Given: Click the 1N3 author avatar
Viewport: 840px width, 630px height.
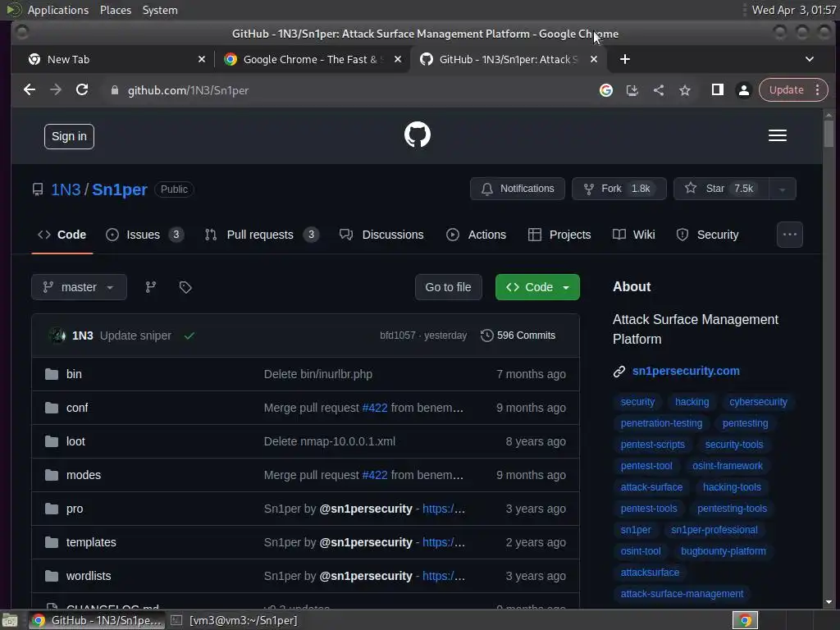Looking at the screenshot, I should (x=57, y=336).
